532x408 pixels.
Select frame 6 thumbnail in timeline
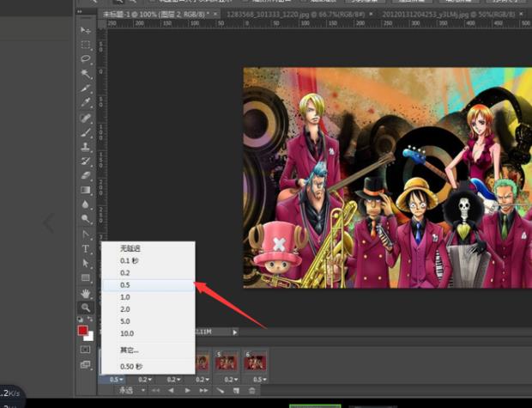point(255,362)
